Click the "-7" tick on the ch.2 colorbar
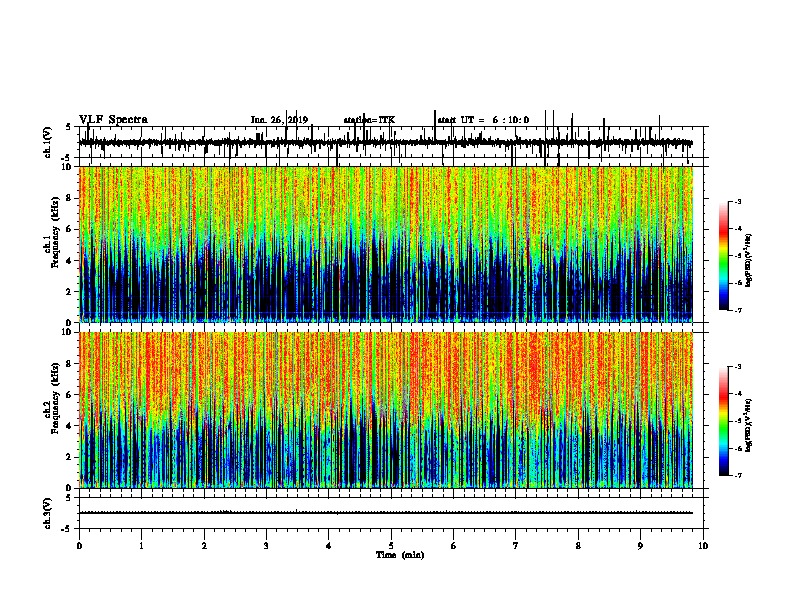Image resolution: width=792 pixels, height=612 pixels. 737,475
